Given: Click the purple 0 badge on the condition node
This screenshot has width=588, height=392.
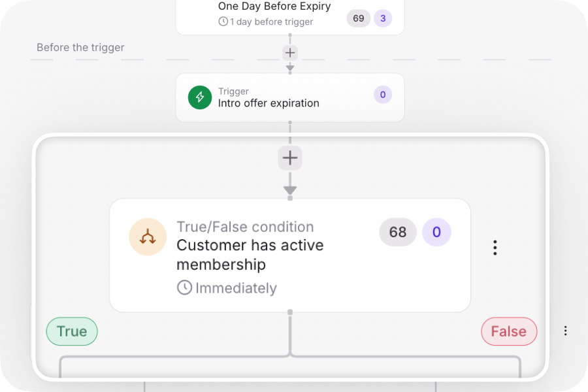Looking at the screenshot, I should [436, 232].
